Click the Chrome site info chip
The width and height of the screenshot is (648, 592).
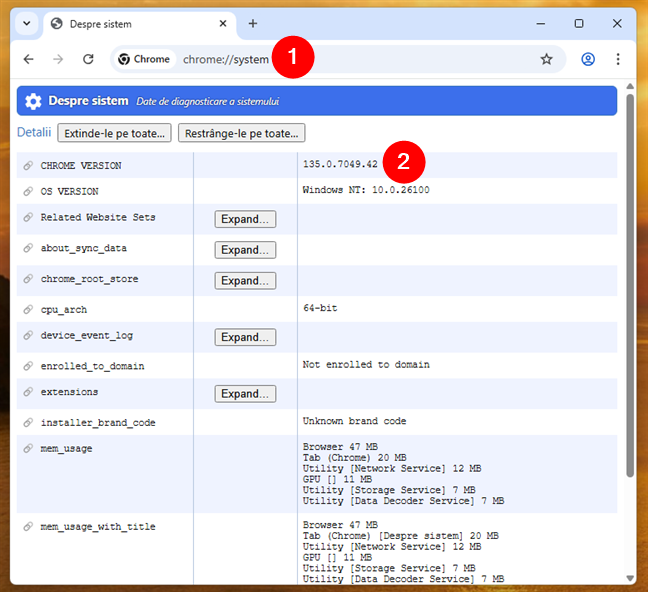tap(144, 59)
